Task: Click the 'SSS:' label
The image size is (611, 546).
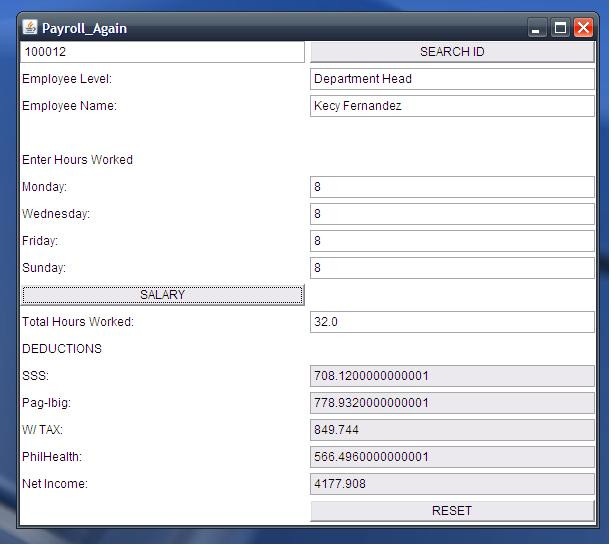Action: pyautogui.click(x=35, y=376)
